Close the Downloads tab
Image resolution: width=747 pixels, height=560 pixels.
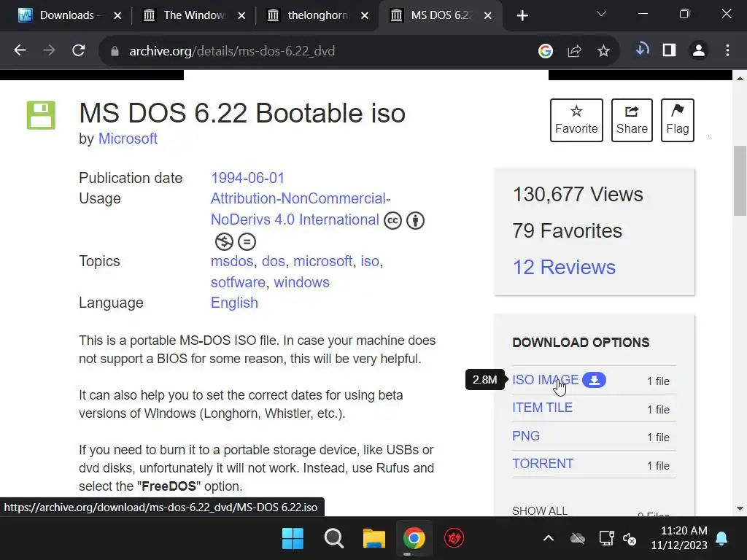coord(117,16)
